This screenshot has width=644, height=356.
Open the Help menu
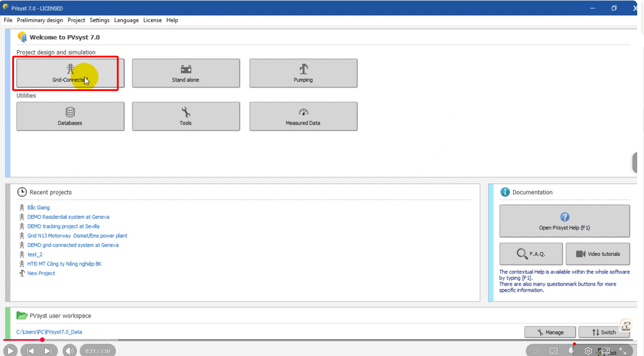tap(172, 20)
